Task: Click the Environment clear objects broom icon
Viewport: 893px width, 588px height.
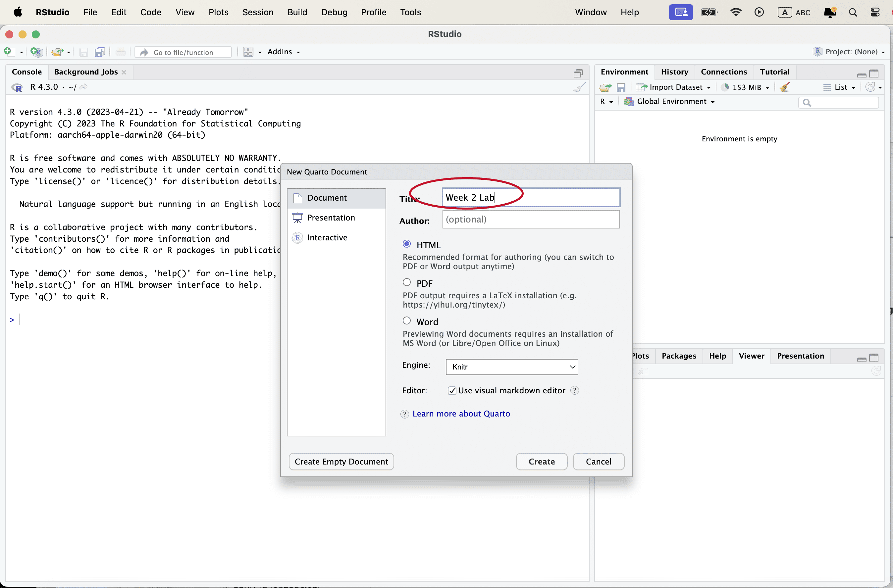Action: tap(785, 87)
